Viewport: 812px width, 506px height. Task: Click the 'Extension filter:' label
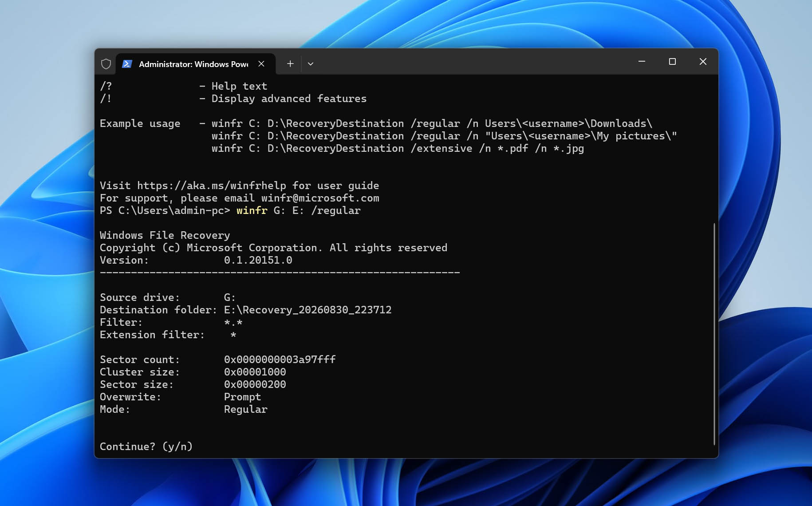tap(152, 335)
